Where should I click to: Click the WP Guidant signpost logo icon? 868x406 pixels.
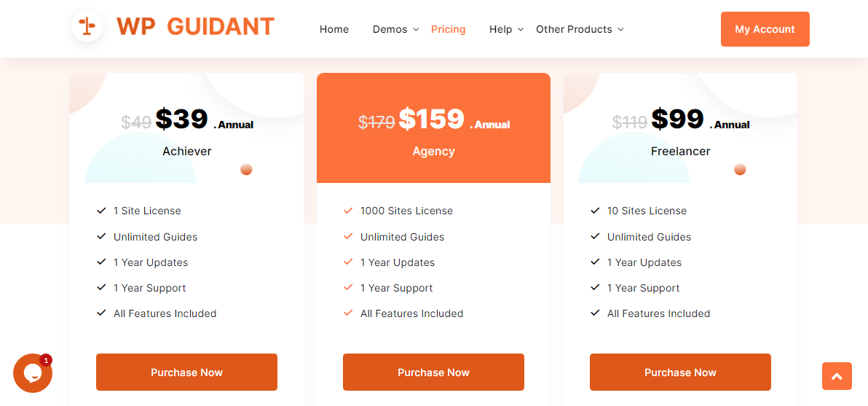coord(87,26)
